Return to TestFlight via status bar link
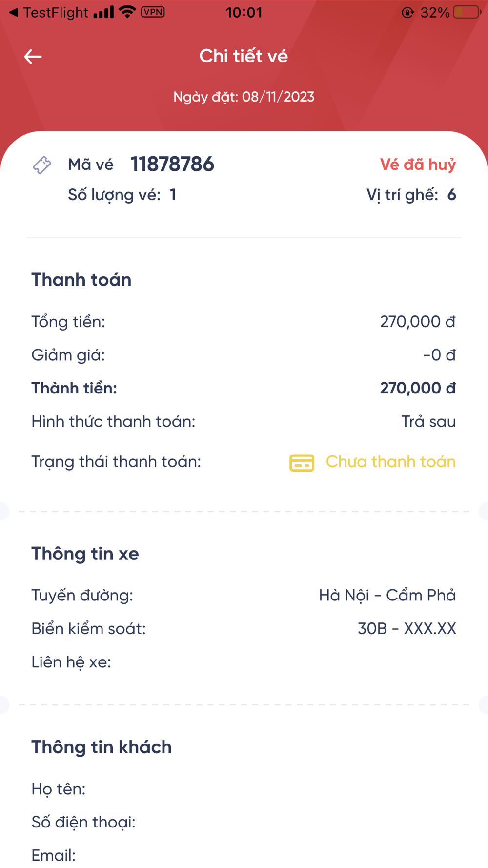The width and height of the screenshot is (488, 868). pyautogui.click(x=48, y=12)
